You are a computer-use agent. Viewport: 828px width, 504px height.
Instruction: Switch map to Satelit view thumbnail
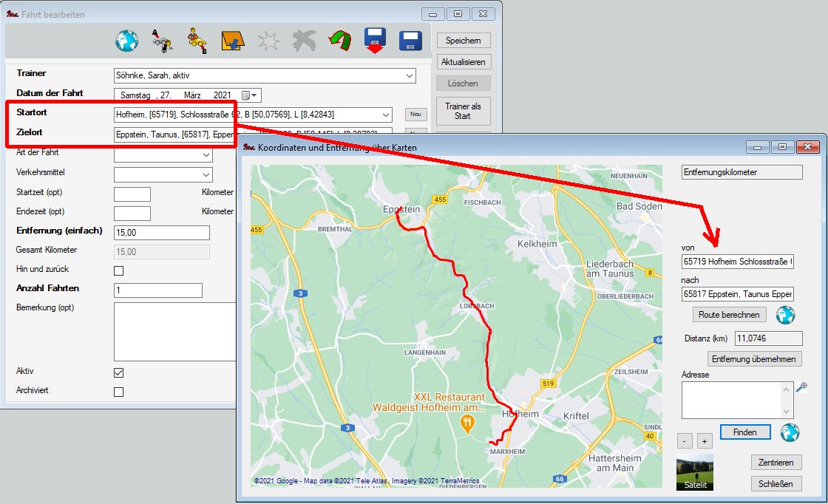click(x=695, y=473)
